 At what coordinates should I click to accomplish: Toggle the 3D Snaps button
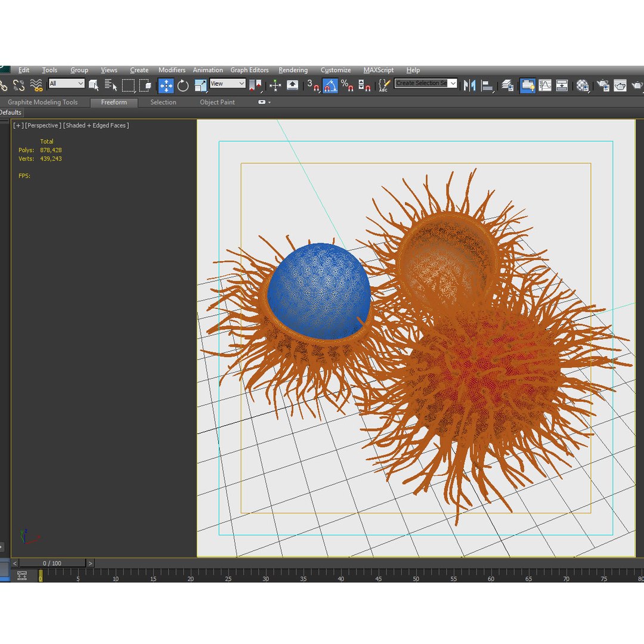pyautogui.click(x=313, y=85)
